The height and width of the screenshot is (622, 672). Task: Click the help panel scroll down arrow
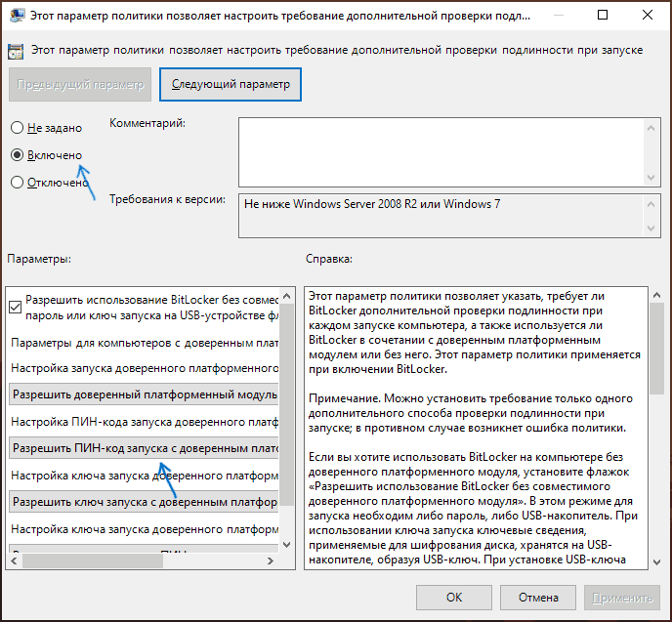(x=656, y=562)
